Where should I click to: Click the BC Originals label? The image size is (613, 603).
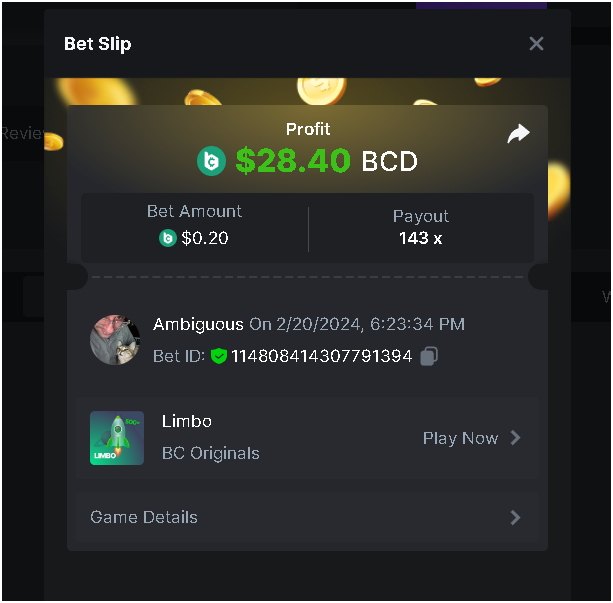[210, 453]
